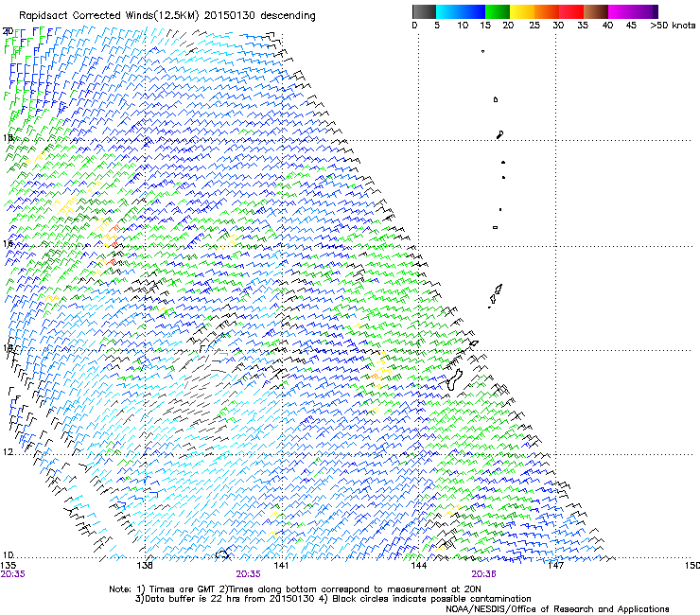Select the brown 35-40 knots legend segment
This screenshot has height=615, width=700.
[596, 11]
